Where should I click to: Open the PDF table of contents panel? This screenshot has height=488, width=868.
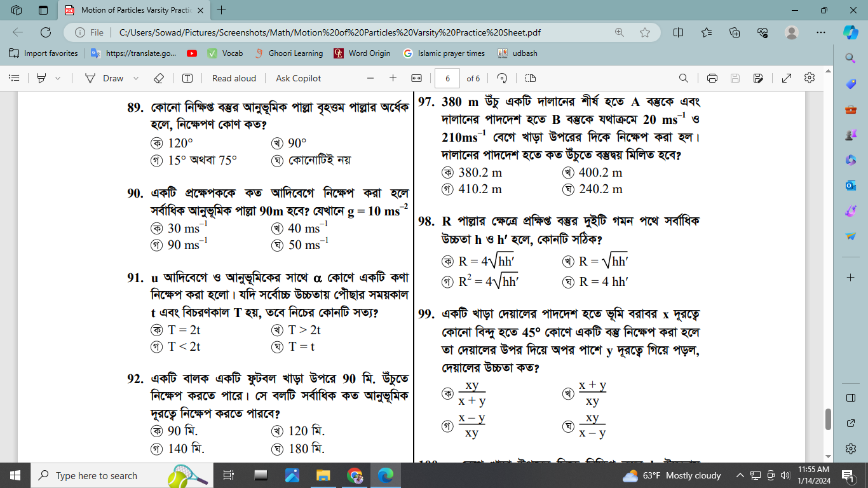pyautogui.click(x=14, y=78)
